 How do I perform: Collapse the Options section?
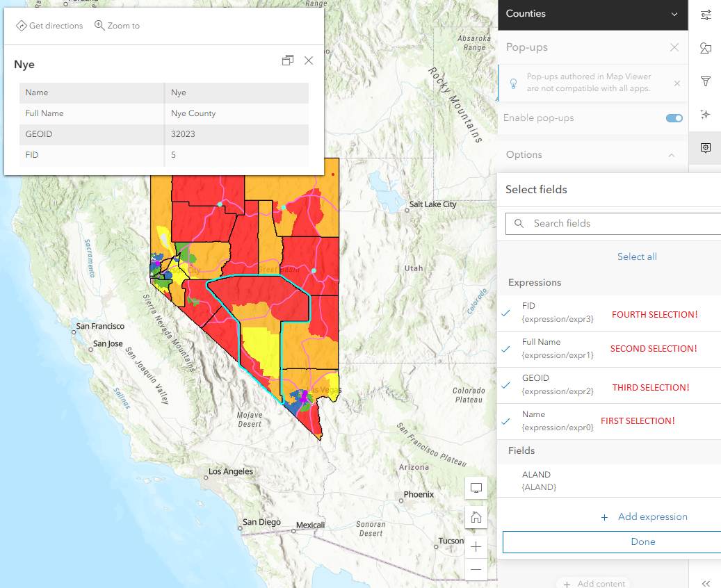click(x=671, y=155)
